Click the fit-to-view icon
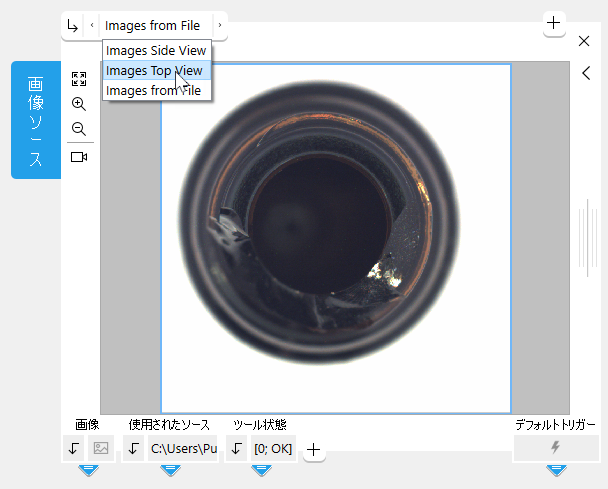Viewport: 608px width, 489px height. click(x=79, y=79)
